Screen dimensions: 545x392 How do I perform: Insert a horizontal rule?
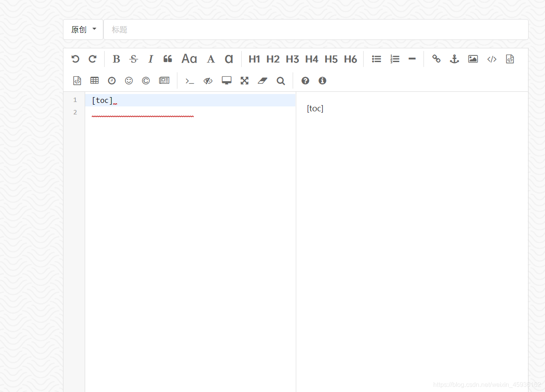412,59
